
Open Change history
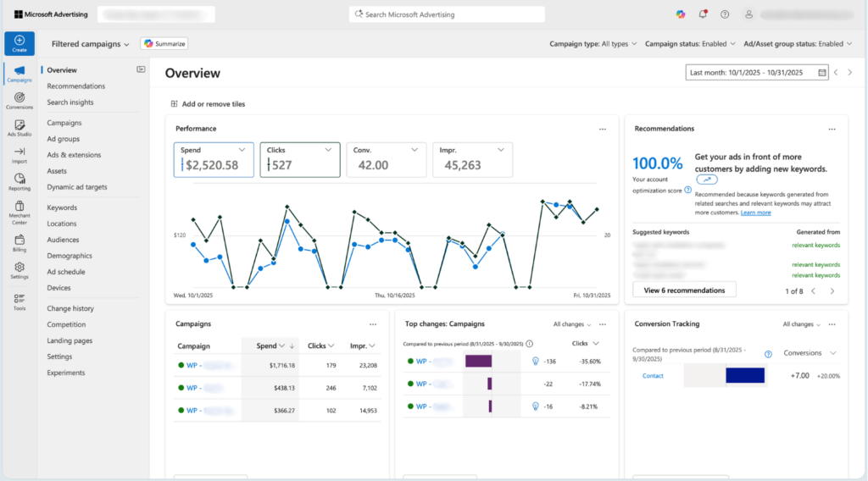[70, 308]
